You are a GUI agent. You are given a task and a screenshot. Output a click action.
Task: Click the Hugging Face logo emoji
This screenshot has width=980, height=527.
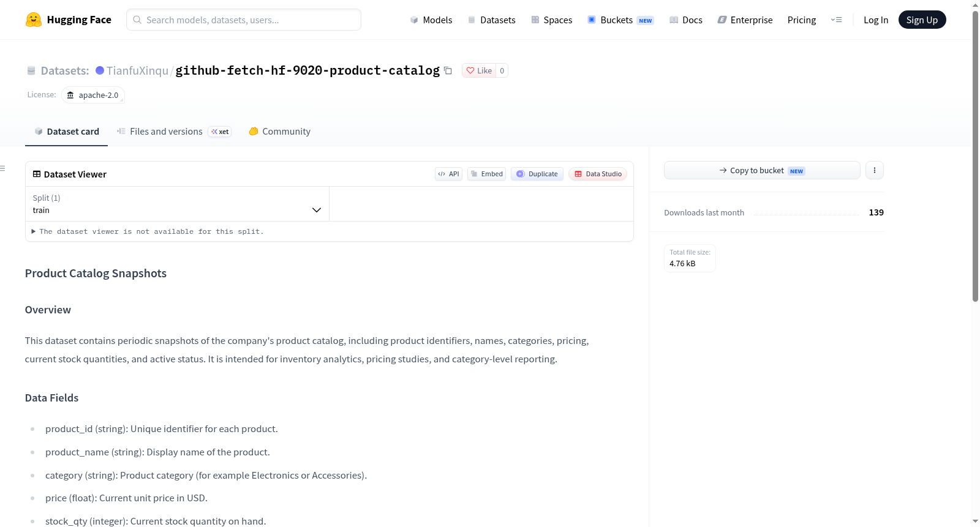(34, 20)
